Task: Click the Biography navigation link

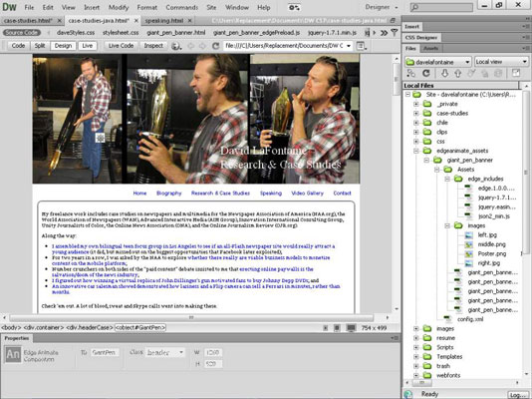Action: pyautogui.click(x=169, y=194)
